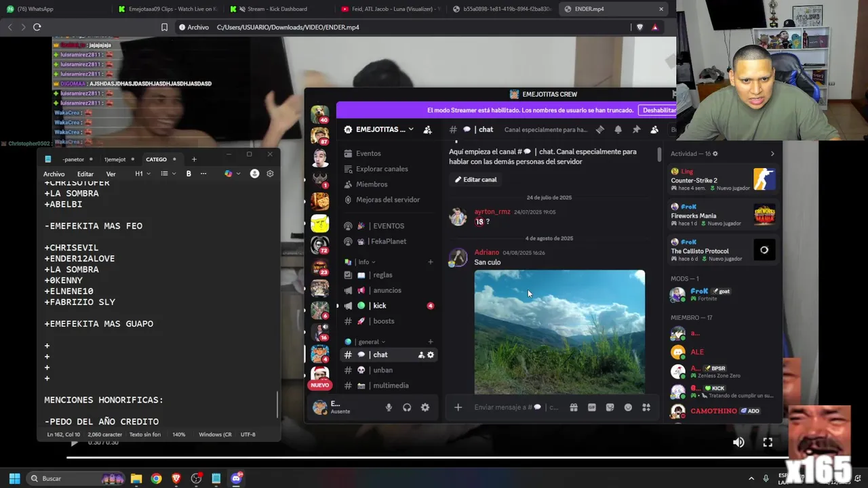Click create invite icon on chat channel
This screenshot has height=488, width=868.
point(421,354)
